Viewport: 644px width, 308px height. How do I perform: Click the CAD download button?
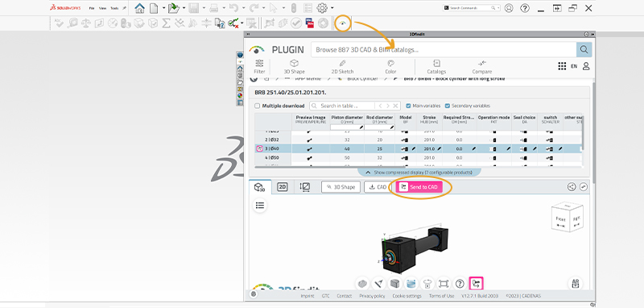point(378,187)
